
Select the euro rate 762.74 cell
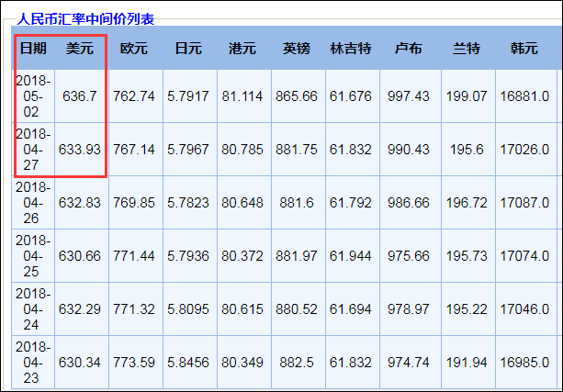point(134,95)
